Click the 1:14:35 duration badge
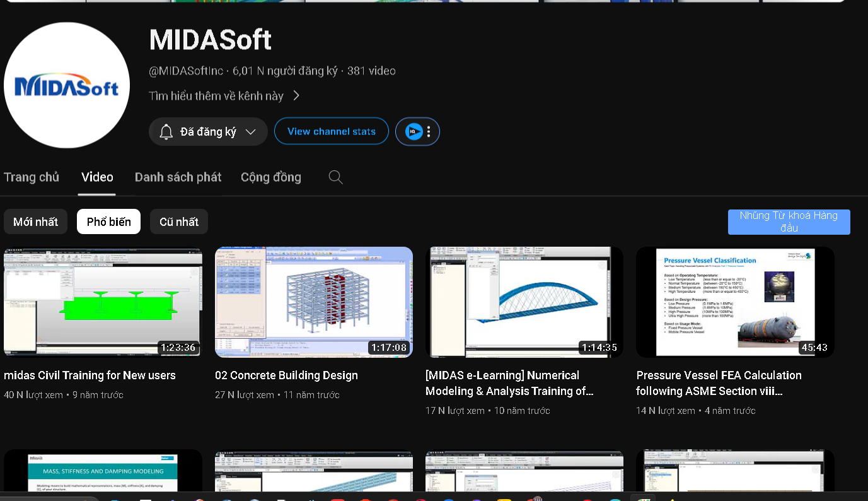The width and height of the screenshot is (868, 501). [x=599, y=348]
